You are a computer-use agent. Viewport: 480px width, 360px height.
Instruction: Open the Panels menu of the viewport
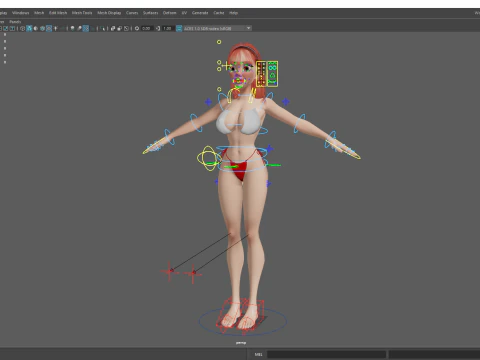coord(15,21)
